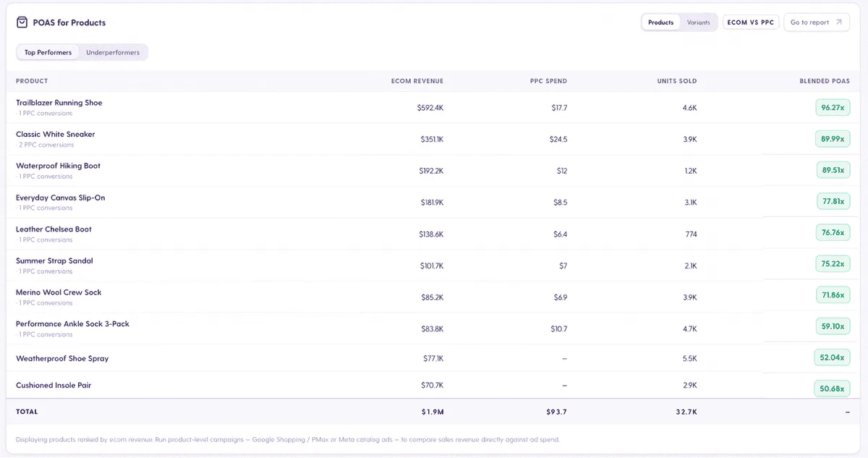Click the $592.4K revenue value

click(430, 108)
